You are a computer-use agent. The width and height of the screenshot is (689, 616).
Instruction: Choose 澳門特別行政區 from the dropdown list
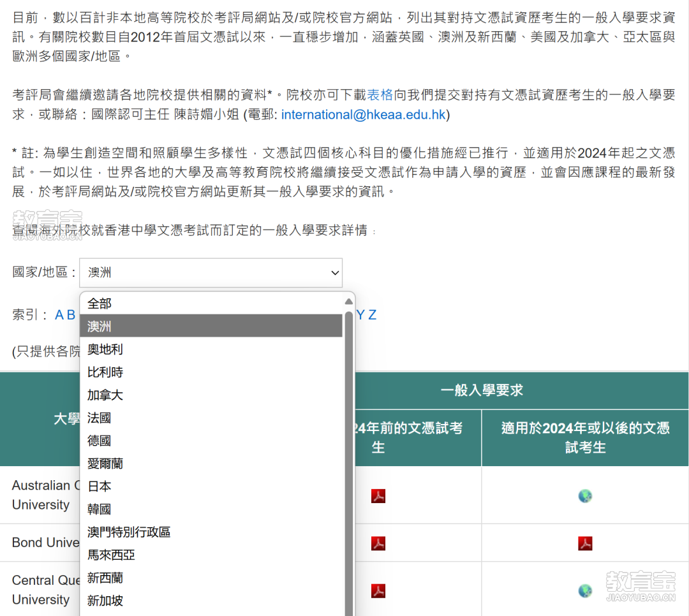pos(211,532)
